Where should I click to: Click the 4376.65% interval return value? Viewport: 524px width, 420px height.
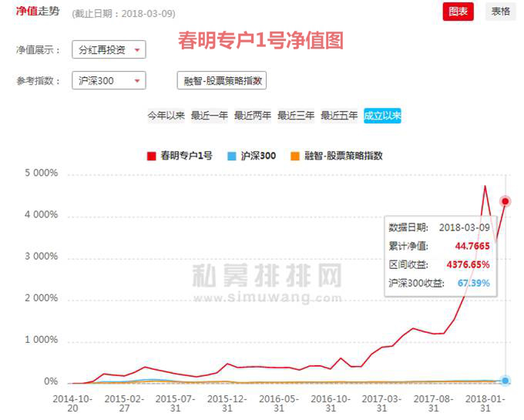[x=468, y=264]
